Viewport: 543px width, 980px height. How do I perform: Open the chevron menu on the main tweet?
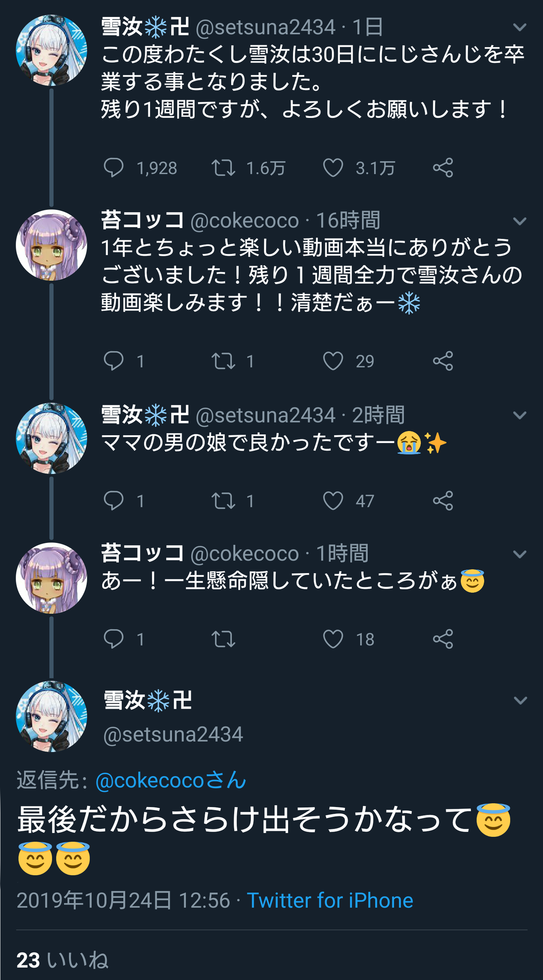pos(520,701)
